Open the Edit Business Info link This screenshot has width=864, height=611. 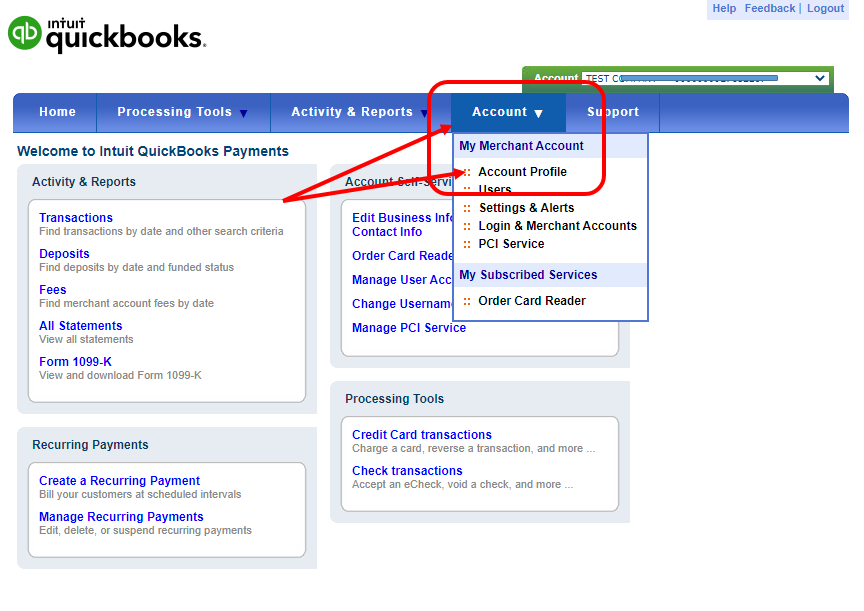(x=402, y=218)
